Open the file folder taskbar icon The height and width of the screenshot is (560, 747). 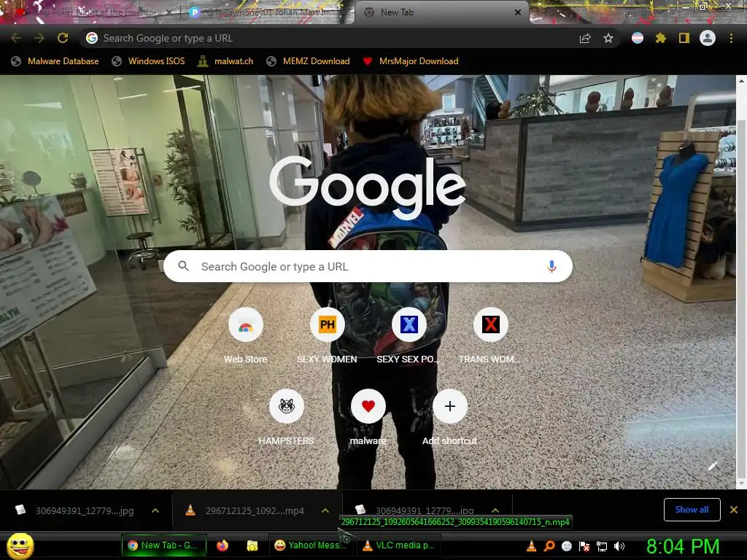252,545
